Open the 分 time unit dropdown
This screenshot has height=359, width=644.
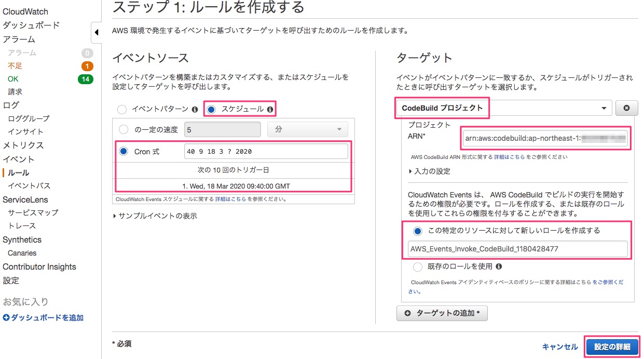coord(307,129)
